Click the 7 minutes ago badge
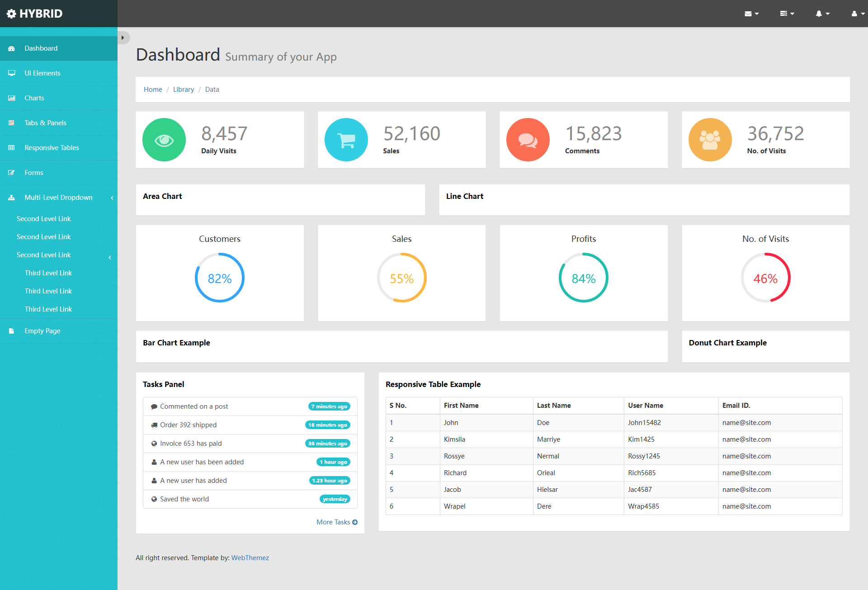 [x=329, y=406]
